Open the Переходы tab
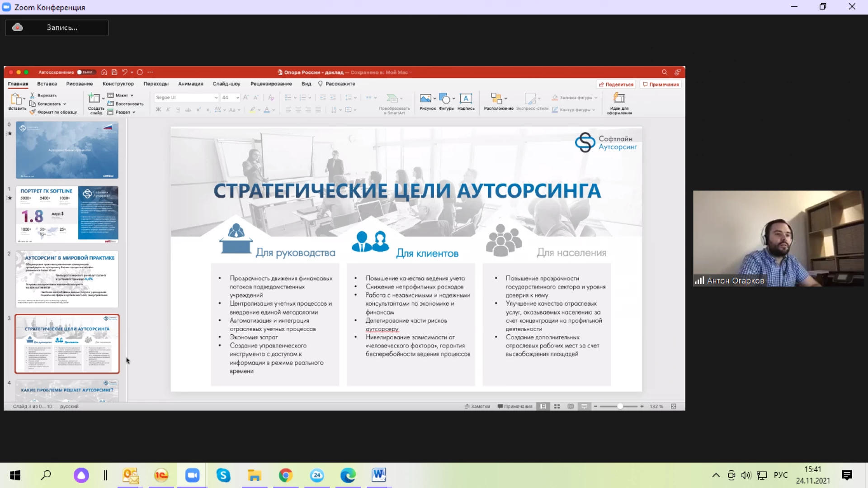The image size is (868, 488). point(156,84)
